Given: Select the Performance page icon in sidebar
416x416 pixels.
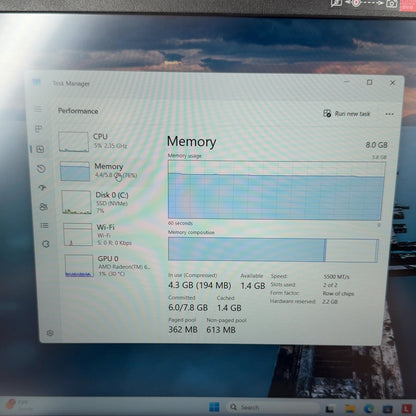Looking at the screenshot, I should 40,149.
